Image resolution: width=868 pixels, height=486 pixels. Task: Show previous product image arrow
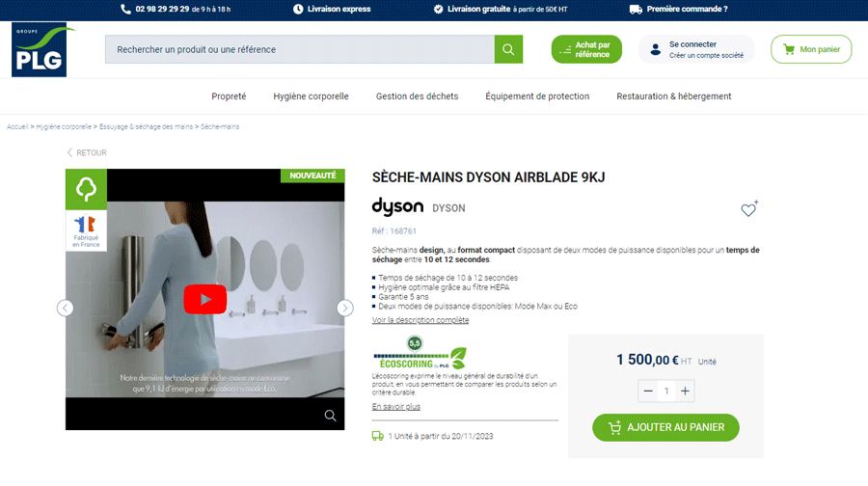pyautogui.click(x=66, y=308)
